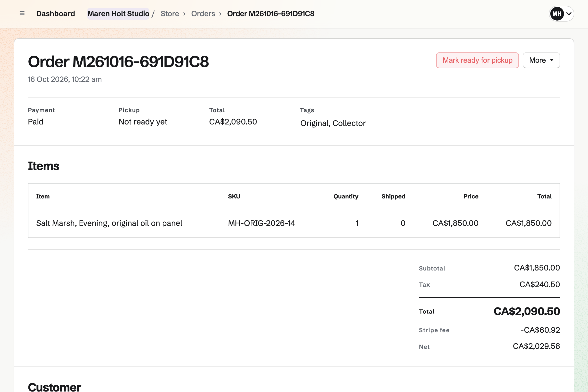Select the Maren Holt Studio site
This screenshot has width=588, height=392.
pos(118,13)
